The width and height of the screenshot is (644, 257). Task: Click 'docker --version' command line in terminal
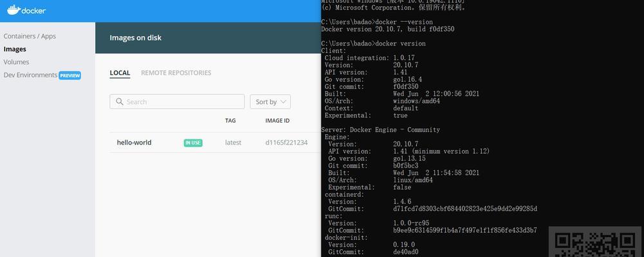377,22
